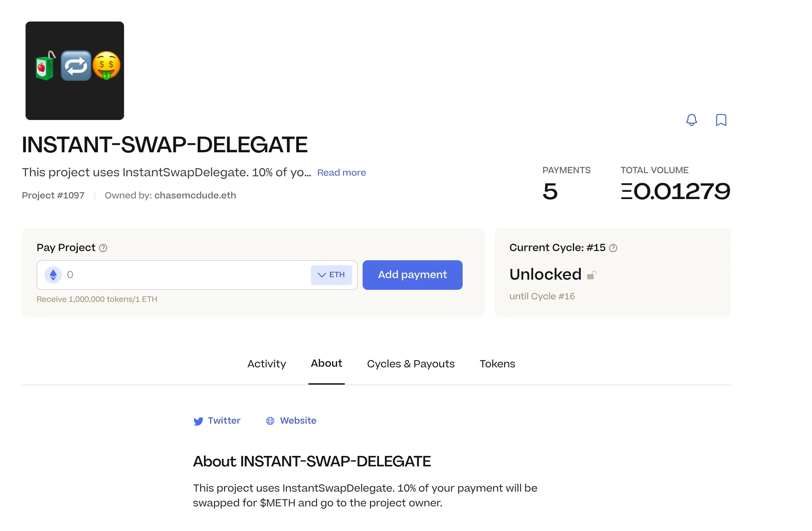Select the About tab
The width and height of the screenshot is (812, 531).
326,364
